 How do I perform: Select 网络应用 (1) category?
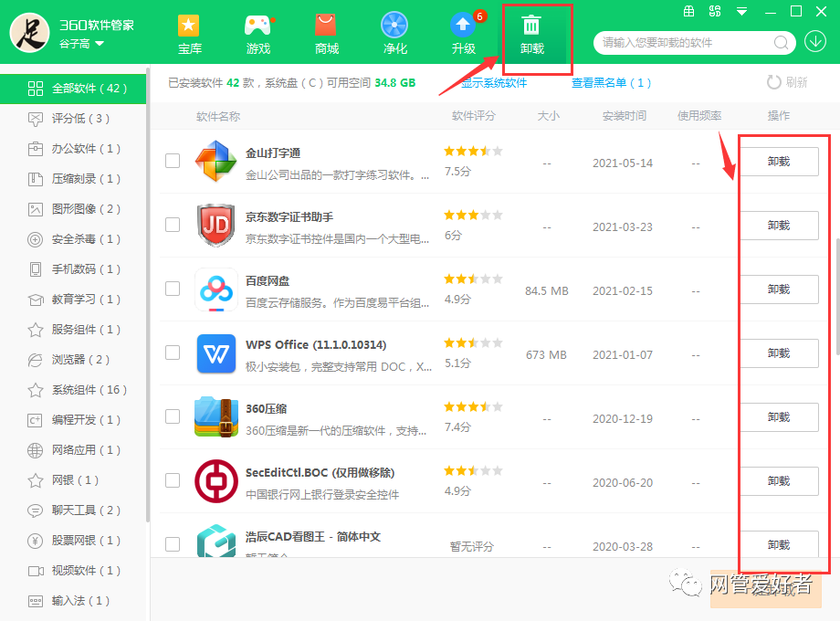click(73, 450)
